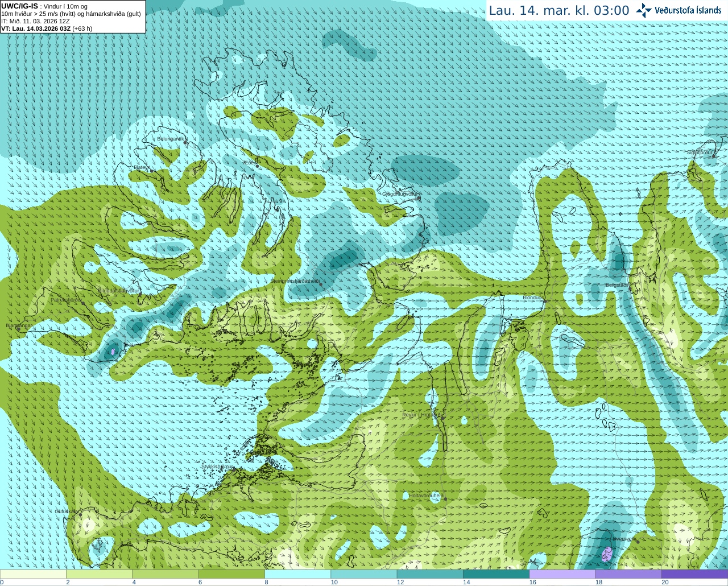Viewport: 728px width, 586px height.
Task: Select the 16–18 m/s lavender legend swatch
Action: 562,574
